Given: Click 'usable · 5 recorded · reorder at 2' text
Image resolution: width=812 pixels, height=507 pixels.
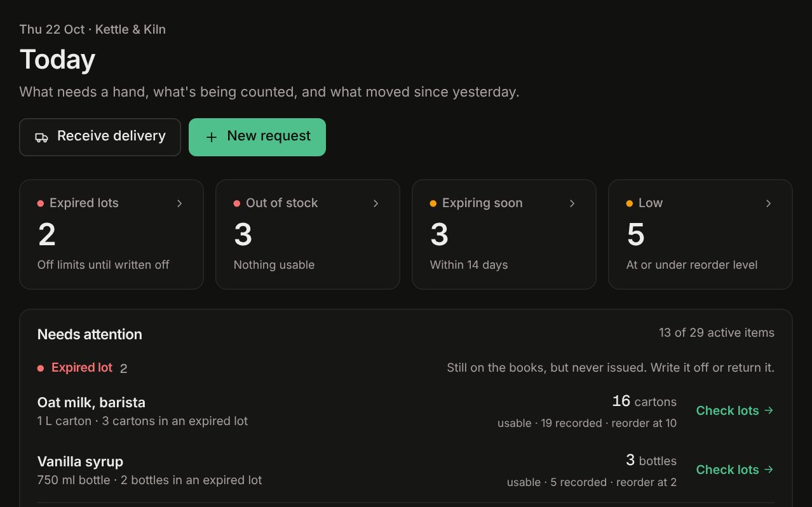Looking at the screenshot, I should (592, 482).
